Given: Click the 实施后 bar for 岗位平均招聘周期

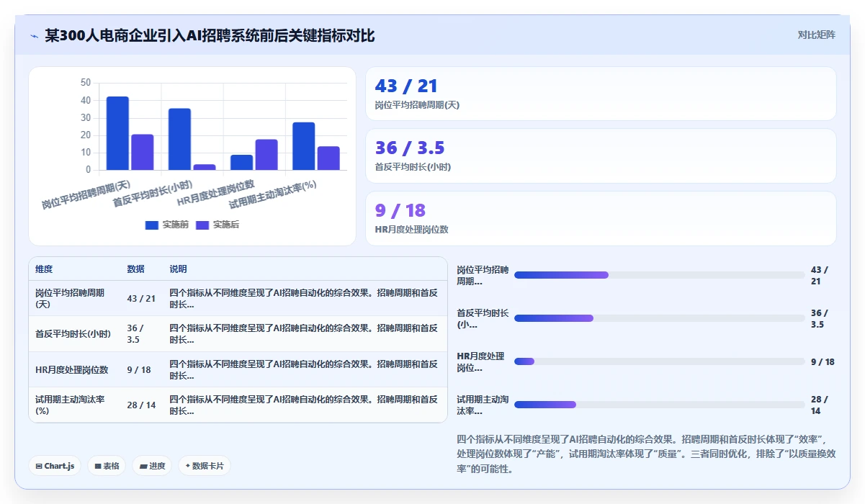Looking at the screenshot, I should pyautogui.click(x=142, y=153).
